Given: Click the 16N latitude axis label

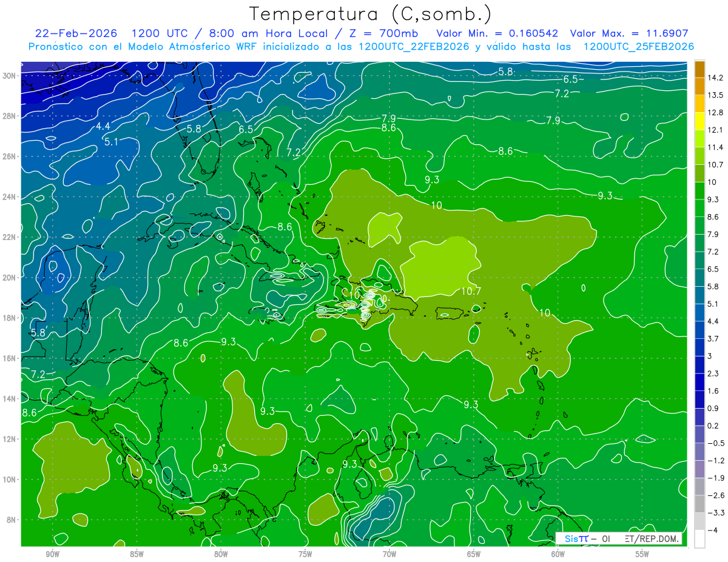Looking at the screenshot, I should click(9, 358).
